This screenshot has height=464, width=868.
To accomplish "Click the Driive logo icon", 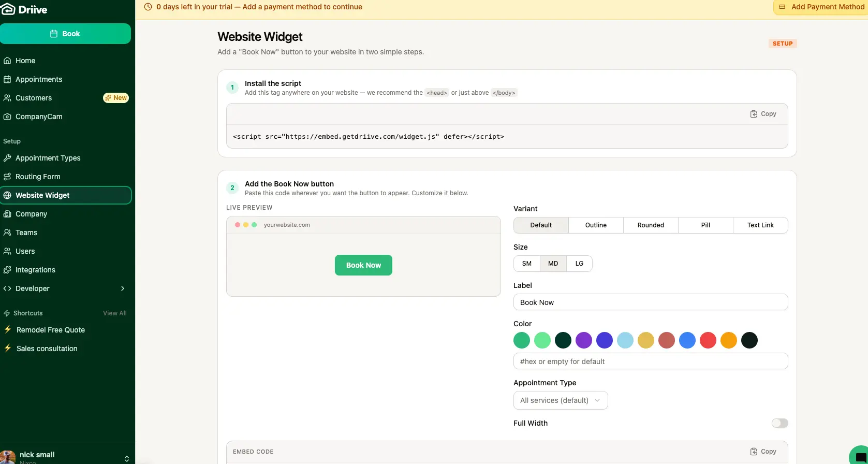I will pyautogui.click(x=8, y=9).
